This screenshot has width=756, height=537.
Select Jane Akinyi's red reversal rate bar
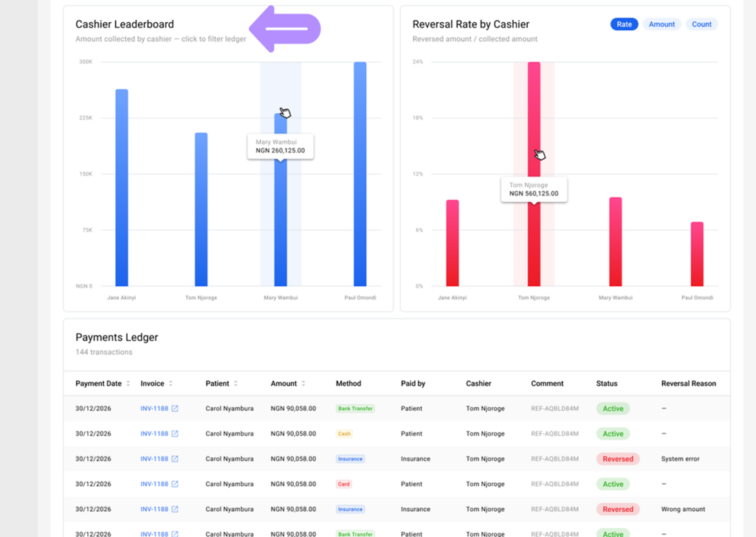[453, 243]
